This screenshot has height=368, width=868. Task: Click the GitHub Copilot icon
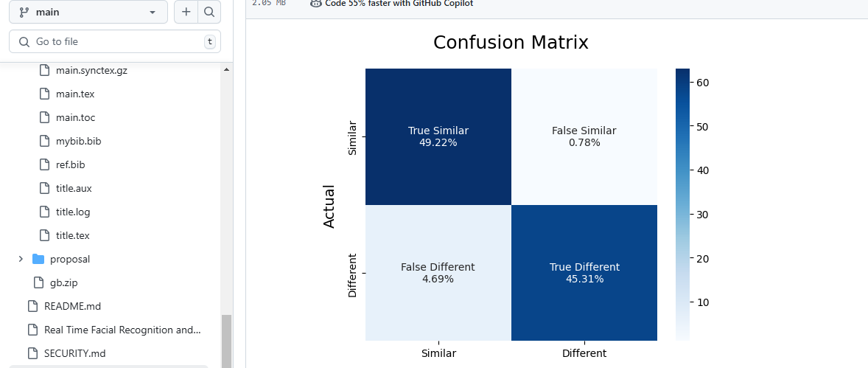click(x=316, y=3)
